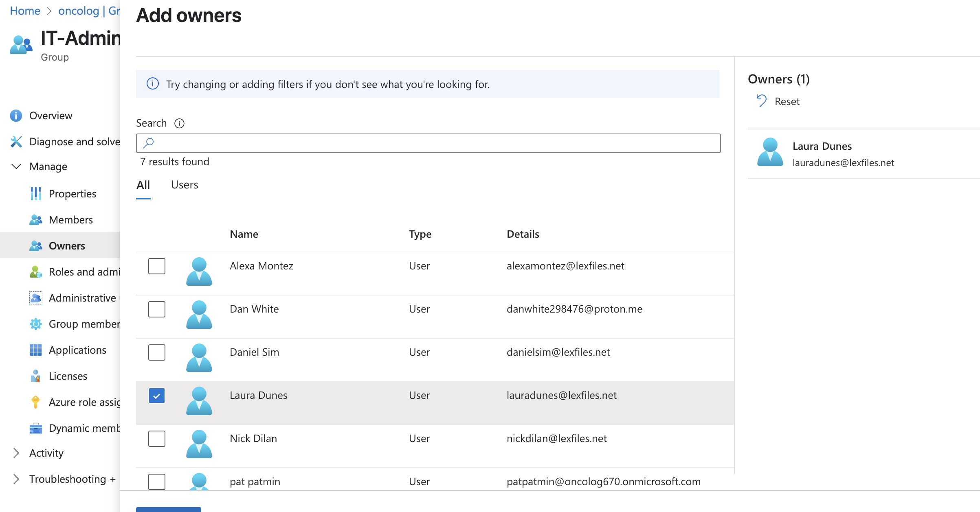Click the Reset undo arrow icon

pyautogui.click(x=761, y=101)
